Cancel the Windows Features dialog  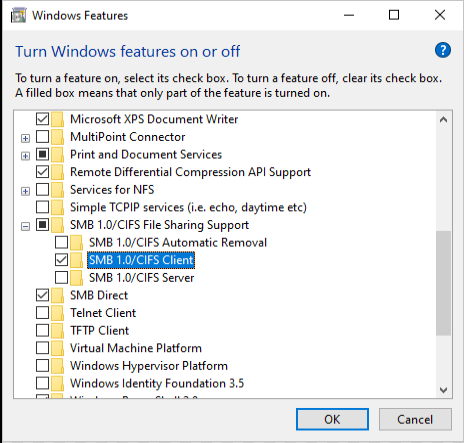click(x=415, y=419)
